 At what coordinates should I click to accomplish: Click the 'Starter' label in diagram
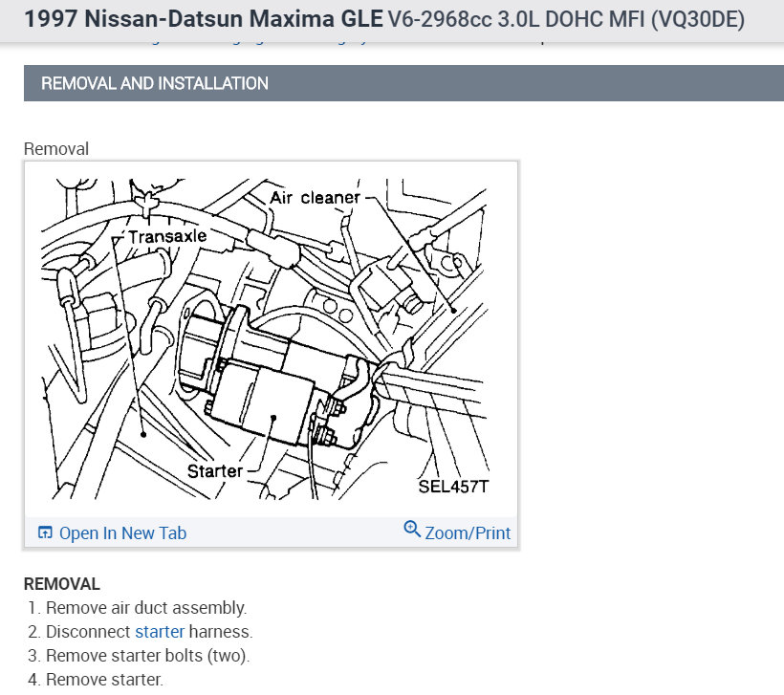[215, 471]
